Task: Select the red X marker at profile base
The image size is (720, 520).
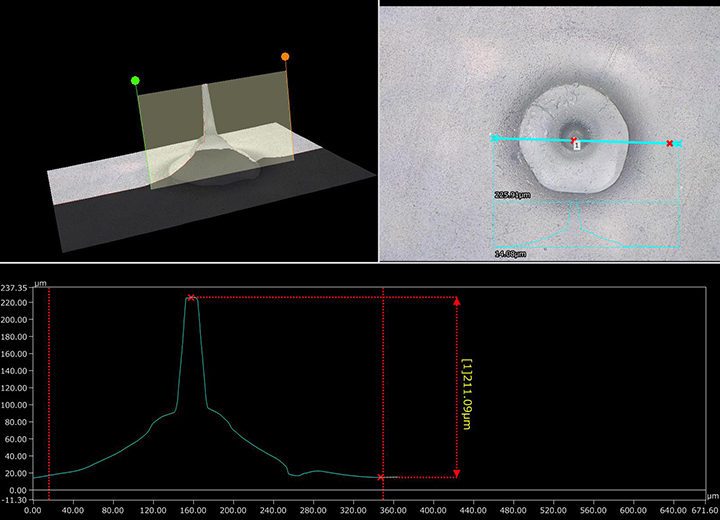Action: [x=381, y=477]
